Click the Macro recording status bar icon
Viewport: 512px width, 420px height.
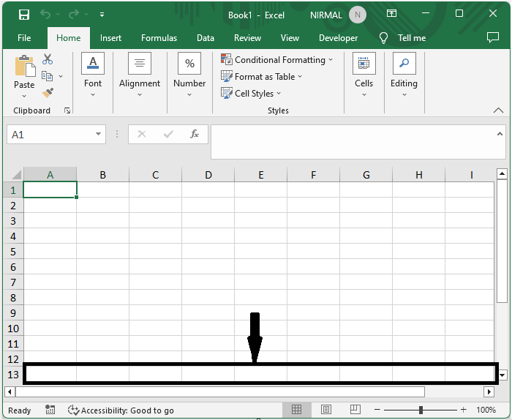point(50,410)
